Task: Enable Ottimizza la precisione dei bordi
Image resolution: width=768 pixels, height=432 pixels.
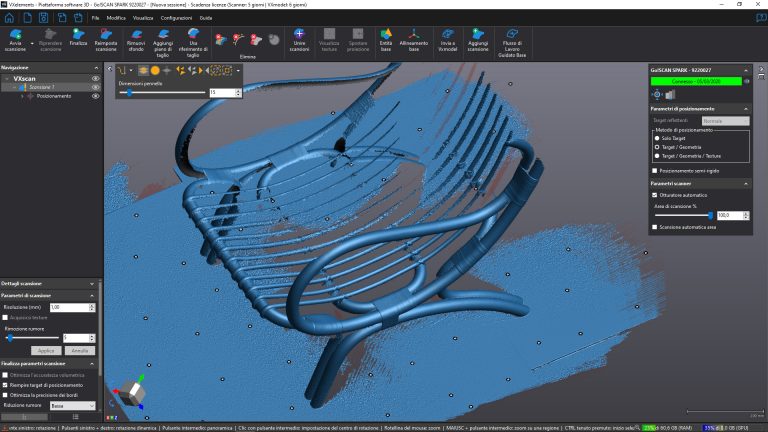Action: 5,395
